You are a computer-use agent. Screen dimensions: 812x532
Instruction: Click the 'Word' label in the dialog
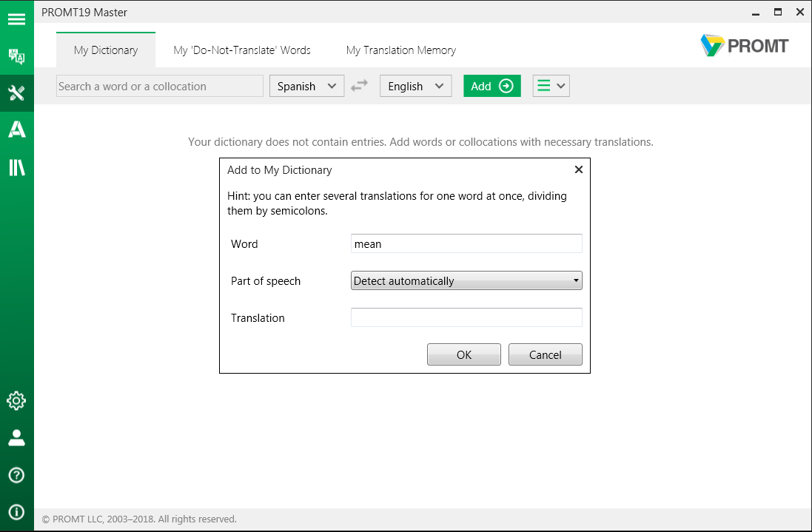(x=244, y=243)
